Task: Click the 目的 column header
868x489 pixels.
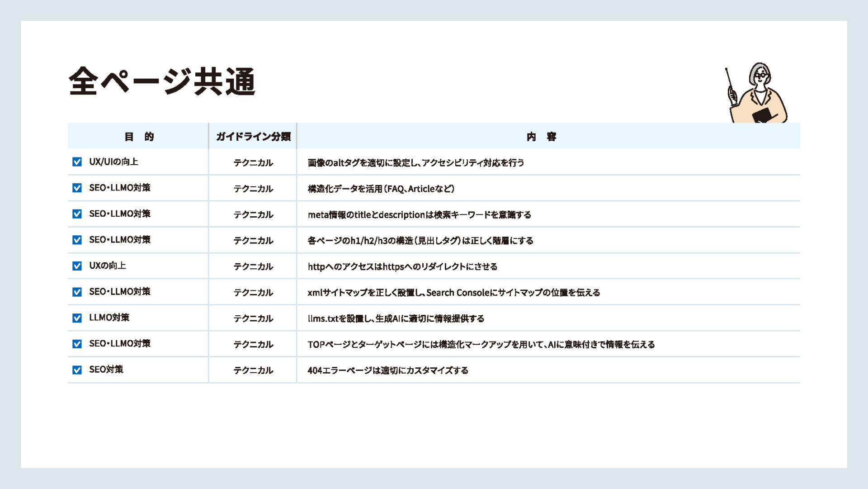Action: point(139,137)
